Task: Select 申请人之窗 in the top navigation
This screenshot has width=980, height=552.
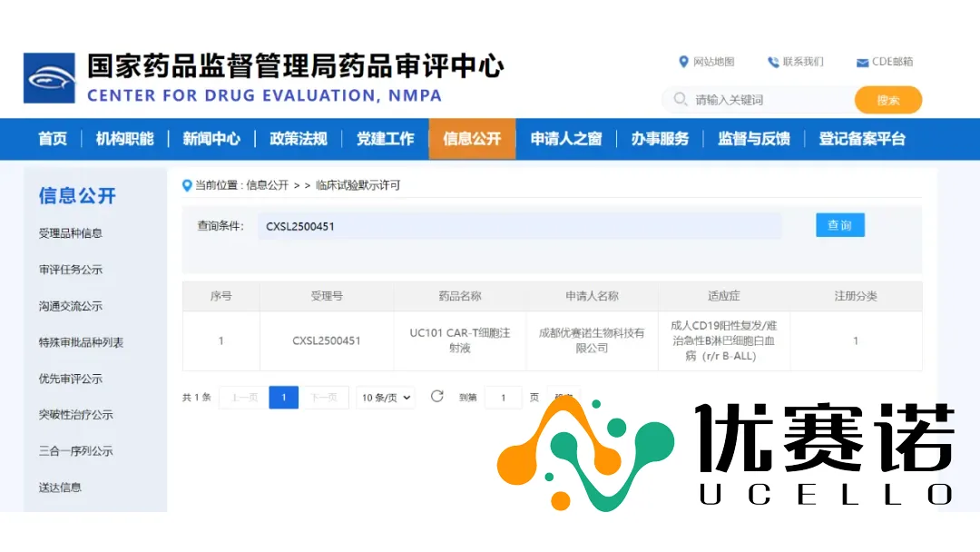Action: tap(566, 139)
